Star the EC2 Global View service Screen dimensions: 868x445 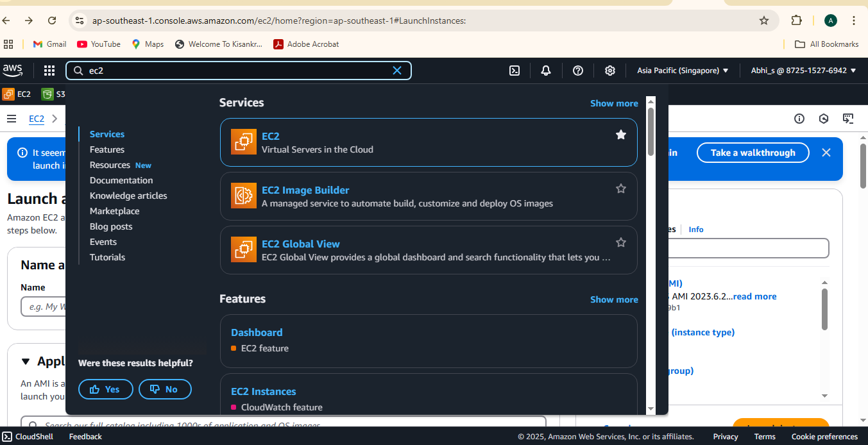click(x=620, y=242)
